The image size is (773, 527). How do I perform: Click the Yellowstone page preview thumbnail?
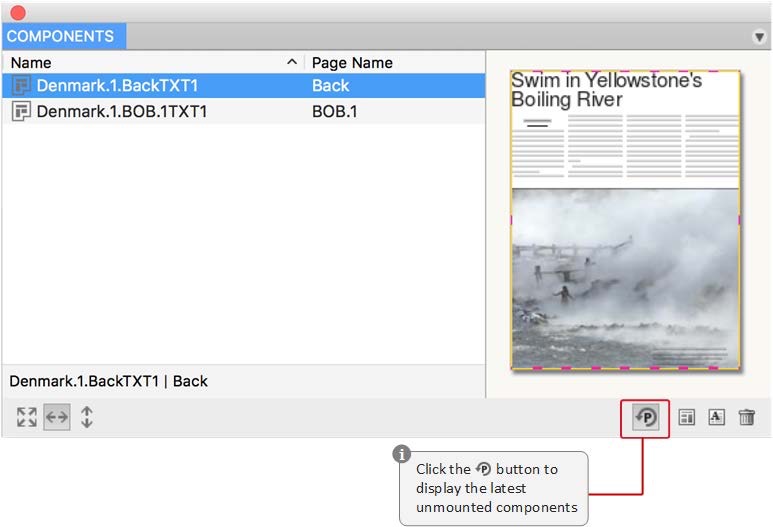click(x=625, y=220)
